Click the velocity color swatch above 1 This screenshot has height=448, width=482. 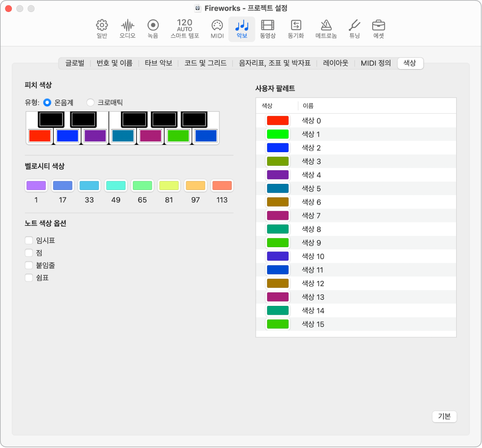[x=36, y=185]
